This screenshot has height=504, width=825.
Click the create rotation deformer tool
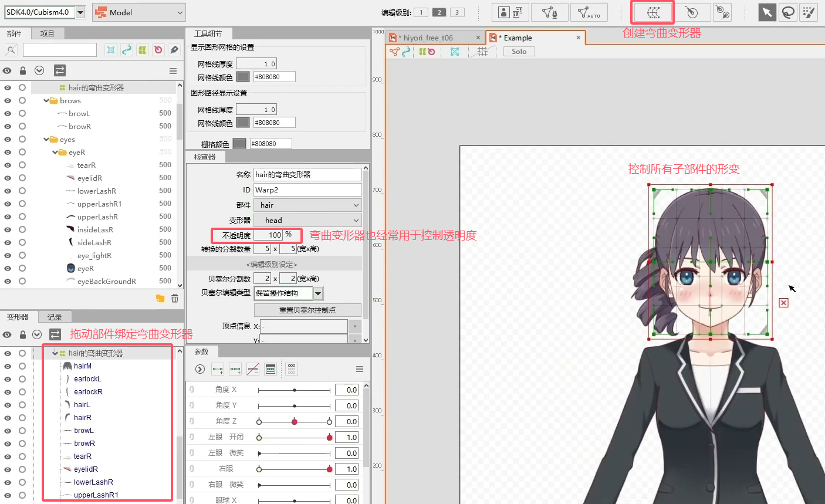[692, 12]
